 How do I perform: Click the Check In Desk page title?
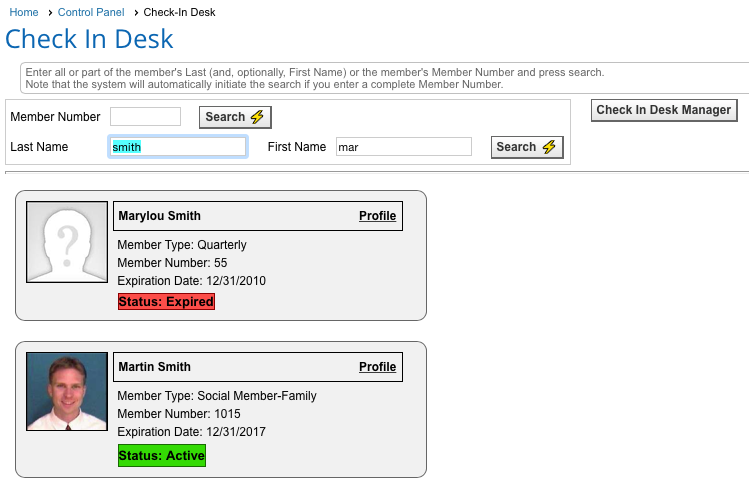(89, 39)
